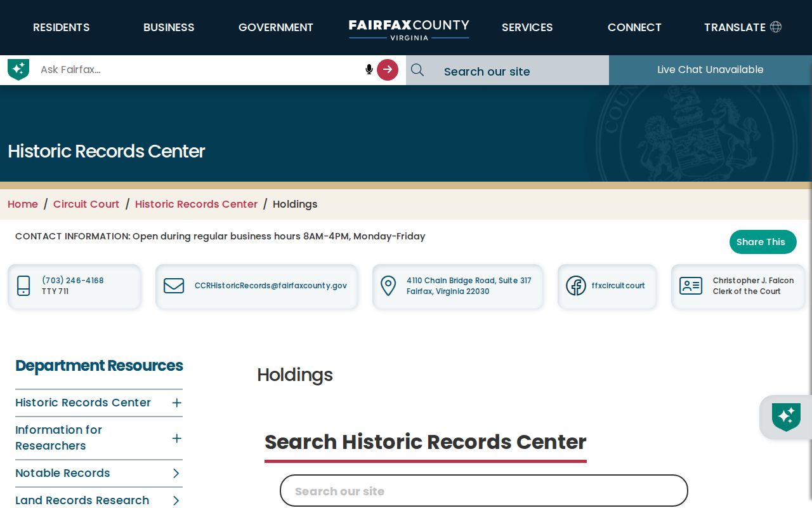Screen dimensions: 812x508
Task: Click the phone icon beside (703) 246-4168
Action: click(23, 286)
